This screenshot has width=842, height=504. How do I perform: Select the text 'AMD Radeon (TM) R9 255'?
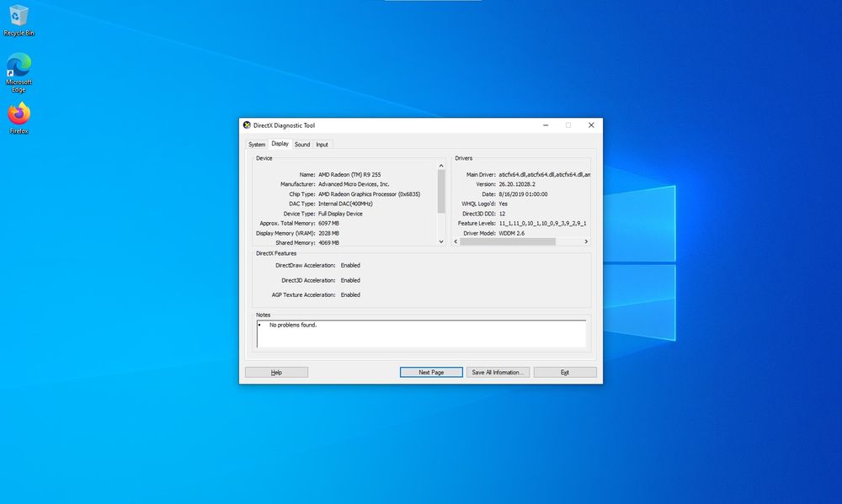349,174
